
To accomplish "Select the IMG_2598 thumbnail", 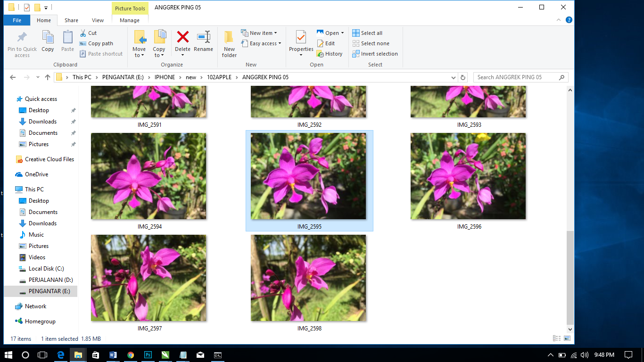I will pyautogui.click(x=308, y=278).
